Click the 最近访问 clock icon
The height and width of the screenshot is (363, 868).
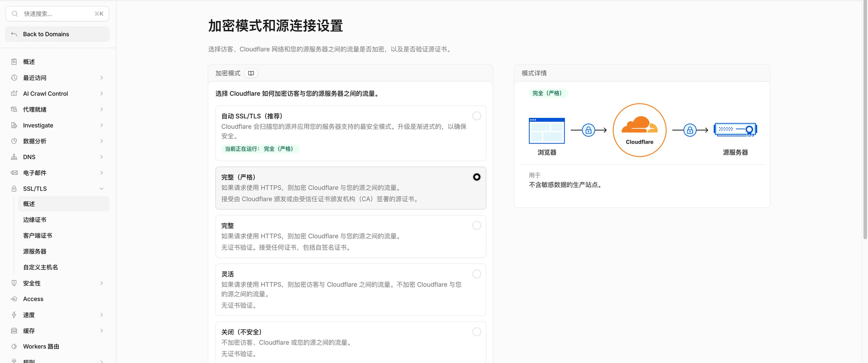[14, 78]
